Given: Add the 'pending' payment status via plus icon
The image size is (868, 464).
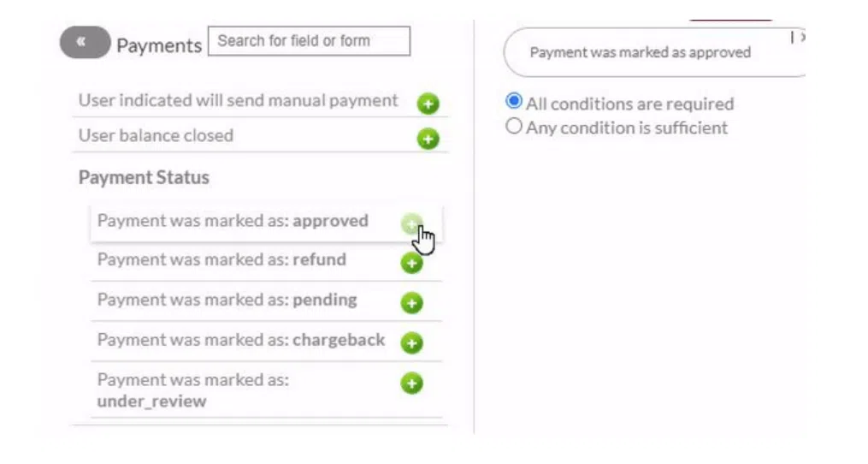Looking at the screenshot, I should coord(412,303).
